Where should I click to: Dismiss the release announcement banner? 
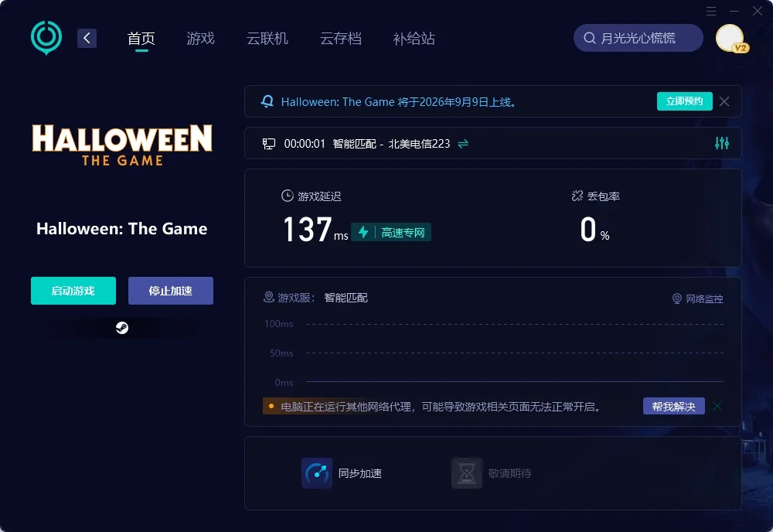[x=724, y=101]
